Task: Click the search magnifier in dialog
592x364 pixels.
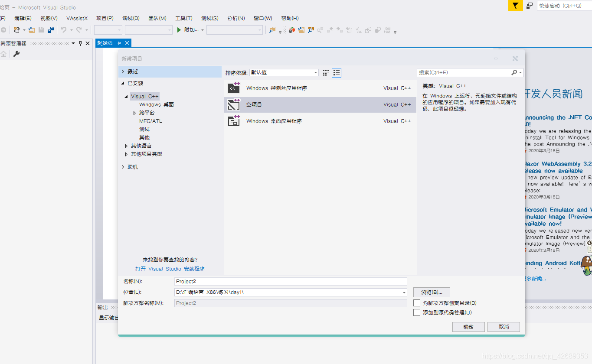Action: tap(514, 73)
